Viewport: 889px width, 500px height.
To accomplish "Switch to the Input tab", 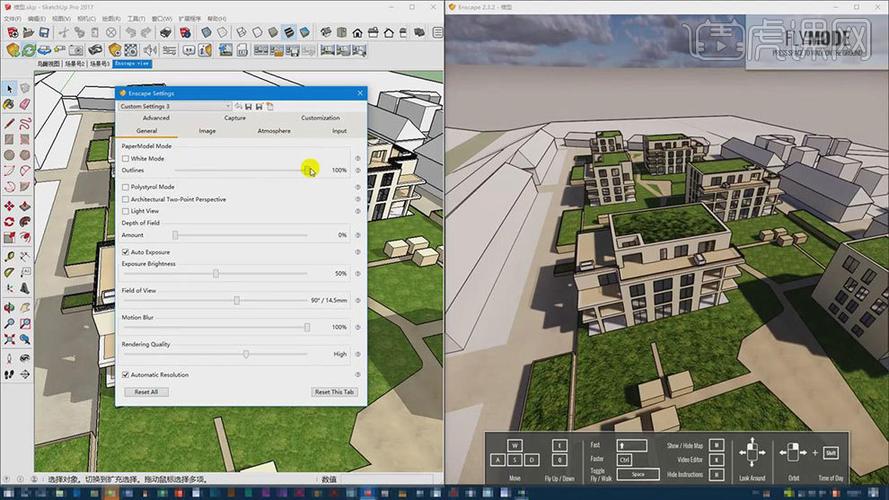I will point(339,131).
